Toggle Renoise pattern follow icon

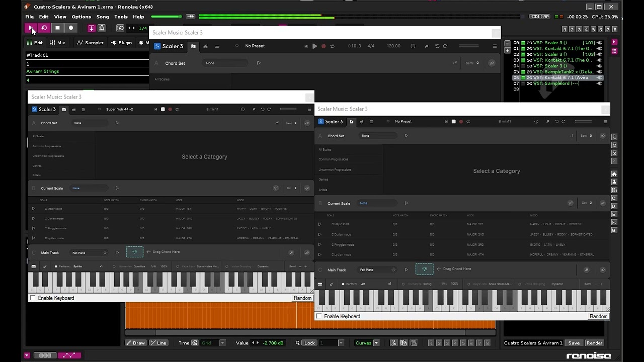coord(92,28)
